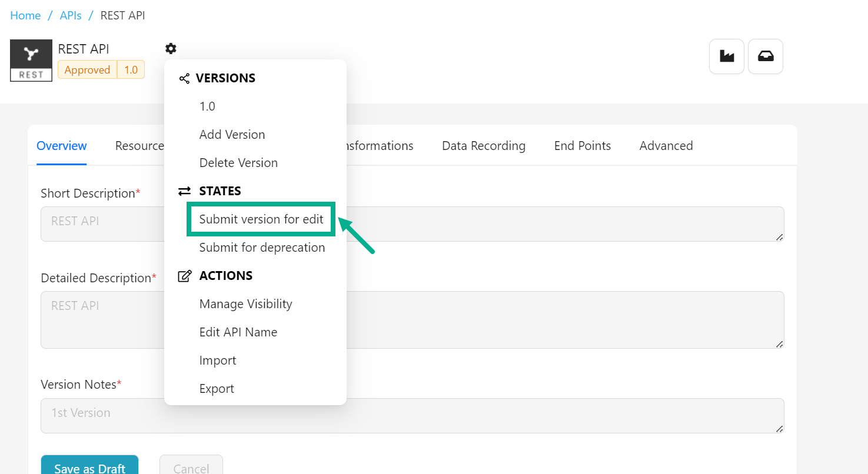Open Manage Visibility action
Viewport: 868px width, 474px height.
(x=245, y=304)
